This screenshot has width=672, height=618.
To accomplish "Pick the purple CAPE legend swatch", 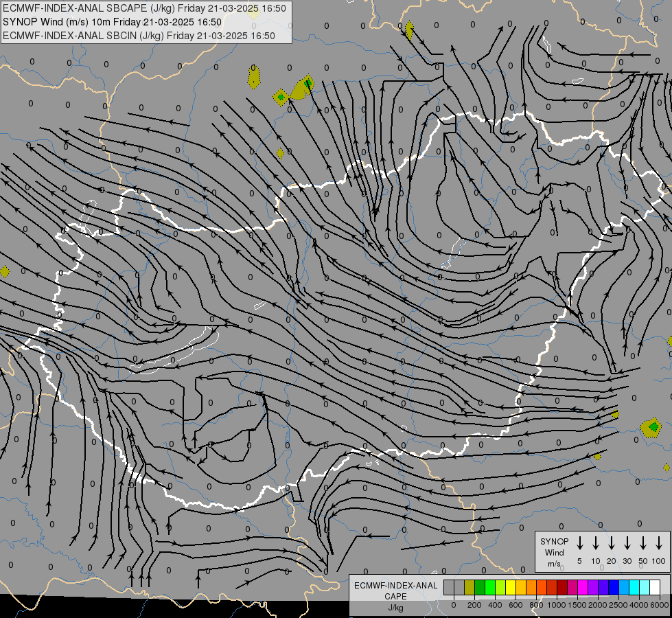I will (x=594, y=587).
